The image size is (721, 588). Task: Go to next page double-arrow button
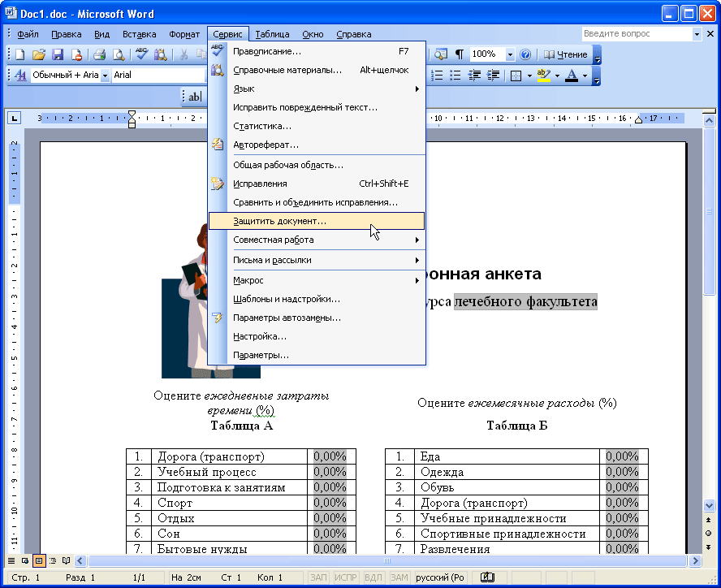[709, 547]
